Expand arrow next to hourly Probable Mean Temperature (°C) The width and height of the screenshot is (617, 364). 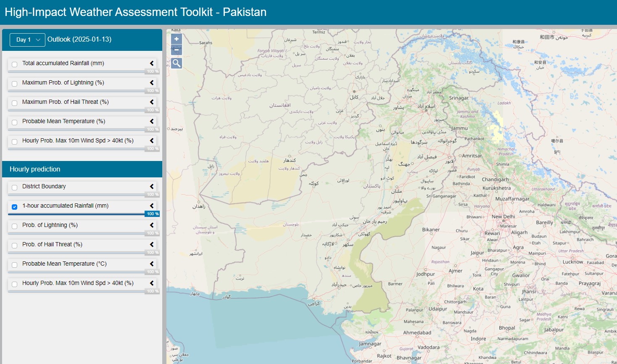coord(152,264)
